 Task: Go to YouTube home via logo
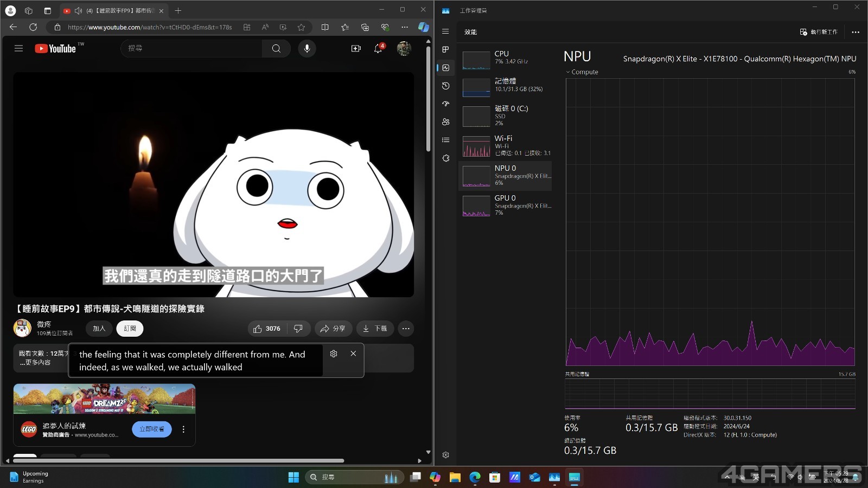point(55,49)
